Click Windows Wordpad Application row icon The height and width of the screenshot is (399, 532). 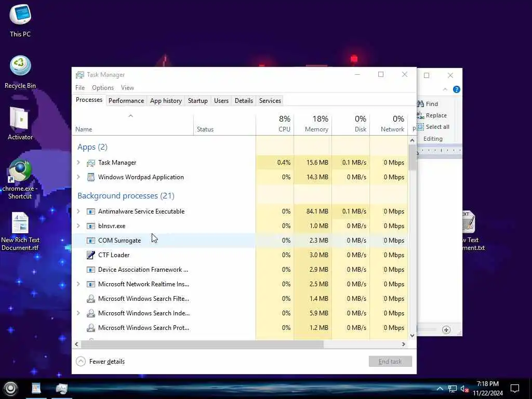coord(90,177)
